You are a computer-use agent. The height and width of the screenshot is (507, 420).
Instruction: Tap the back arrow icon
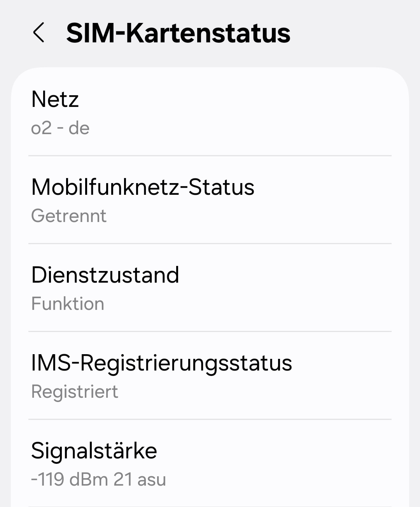(38, 33)
